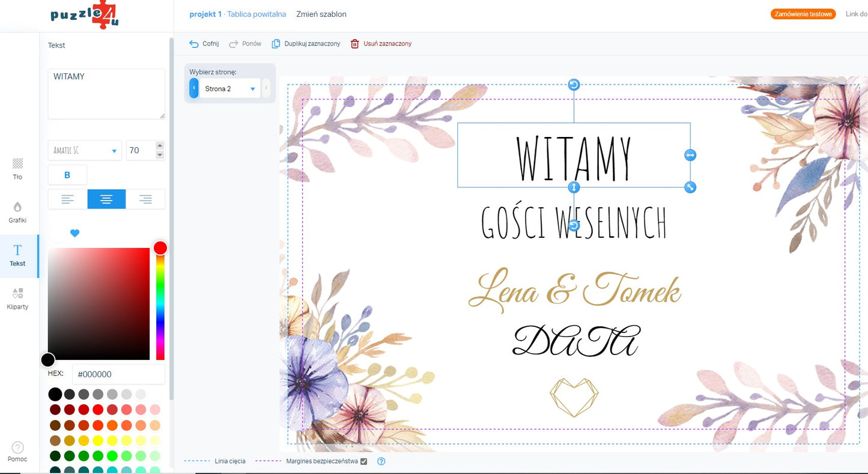Image resolution: width=868 pixels, height=474 pixels.
Task: Click the Pomoc help icon
Action: [x=17, y=448]
